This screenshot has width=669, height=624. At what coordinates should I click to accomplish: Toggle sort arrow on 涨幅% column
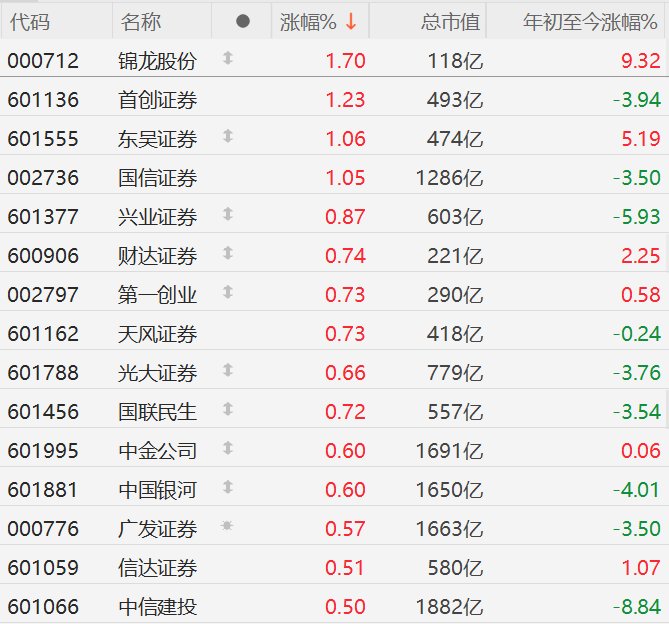351,21
